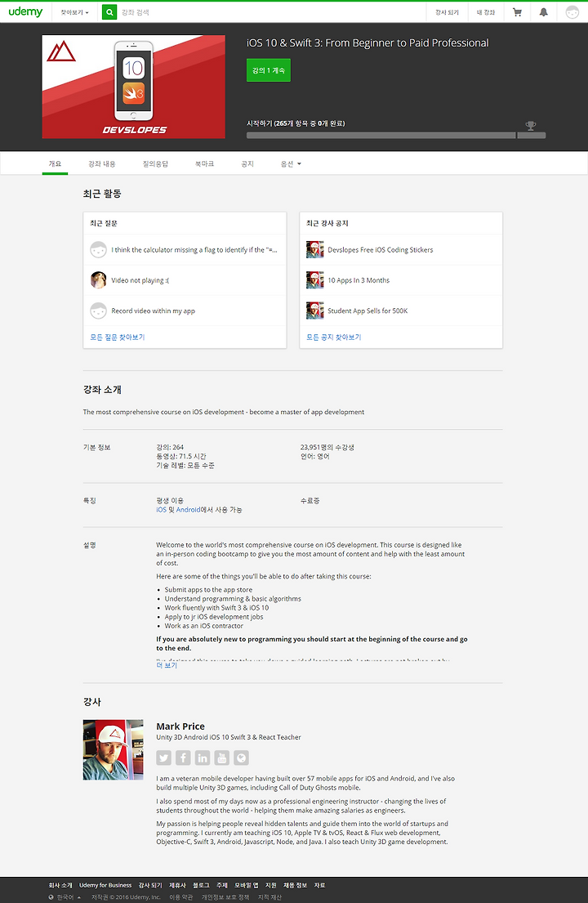This screenshot has height=903, width=588.
Task: Click the Android link in features
Action: [x=188, y=510]
